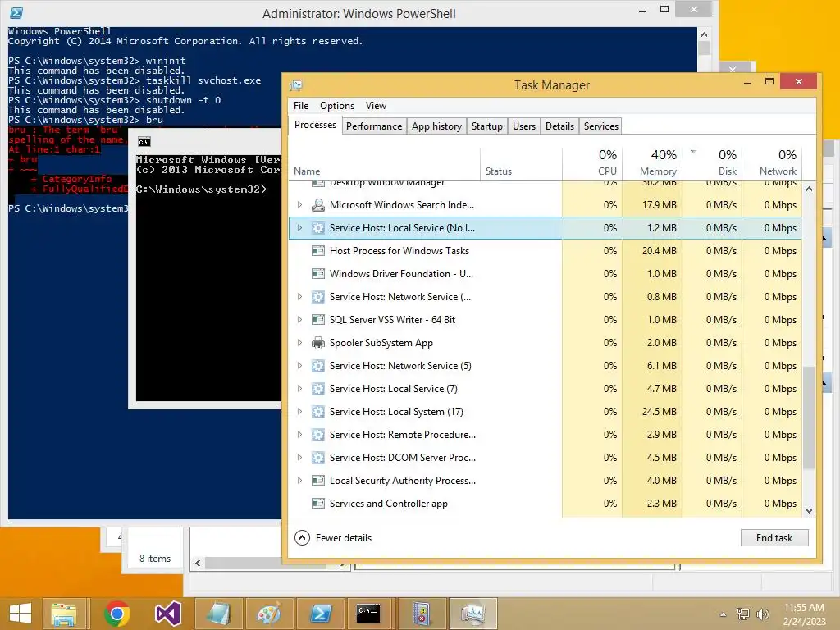The width and height of the screenshot is (840, 630).
Task: Select the Processes tab
Action: click(x=316, y=125)
